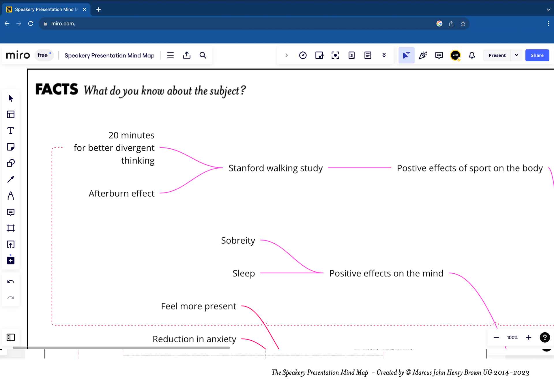This screenshot has width=554, height=392.
Task: Select the Frame tool
Action: [x=11, y=228]
